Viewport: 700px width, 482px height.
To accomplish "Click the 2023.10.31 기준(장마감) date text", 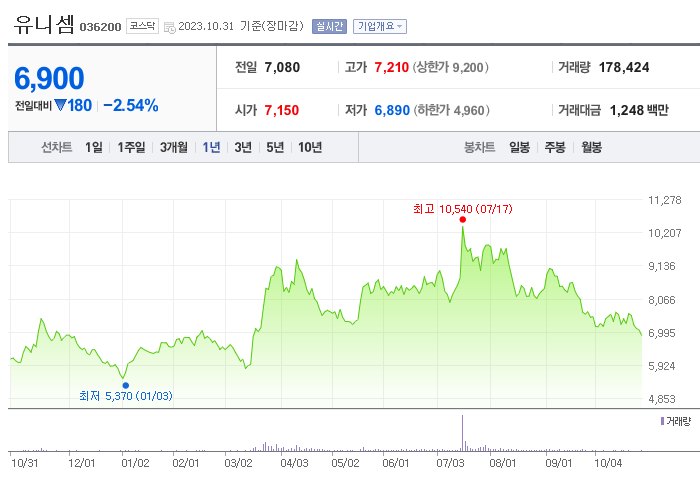I will pos(241,26).
